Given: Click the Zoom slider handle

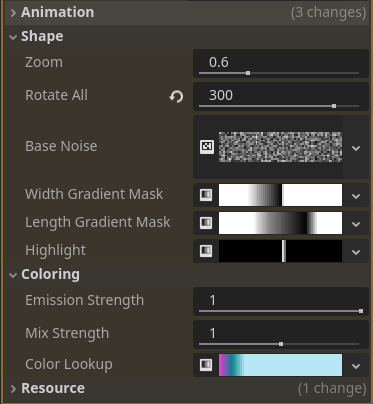Looking at the screenshot, I should click(x=248, y=73).
